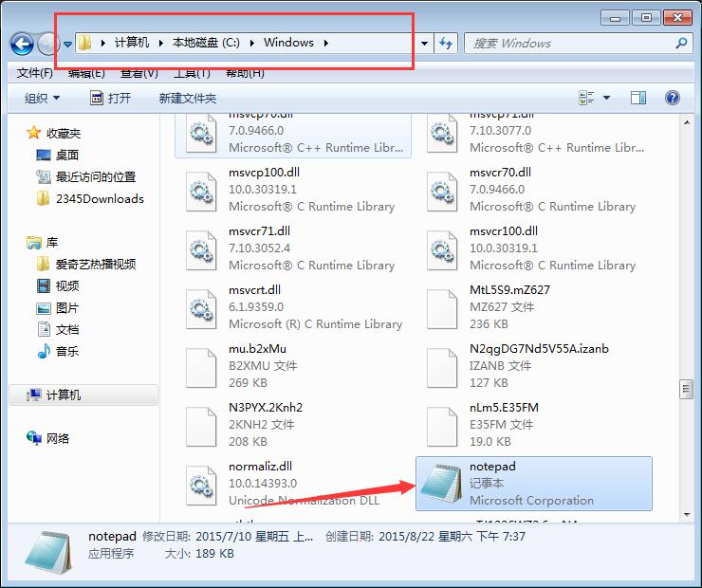The height and width of the screenshot is (588, 702).
Task: Click the N3PYX.2Knh2 file icon
Action: [x=201, y=427]
